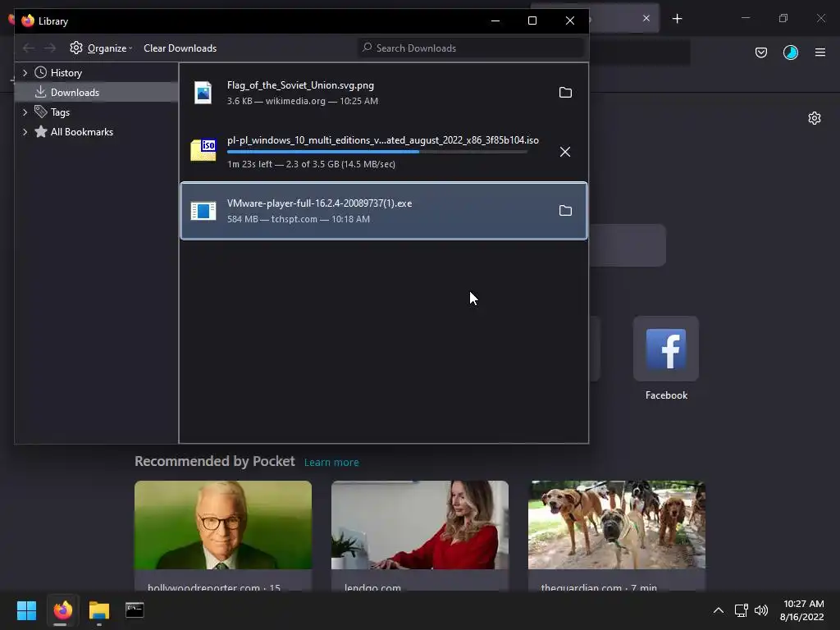Image resolution: width=840 pixels, height=630 pixels.
Task: Click the Facebook shortcut label
Action: [x=666, y=395]
